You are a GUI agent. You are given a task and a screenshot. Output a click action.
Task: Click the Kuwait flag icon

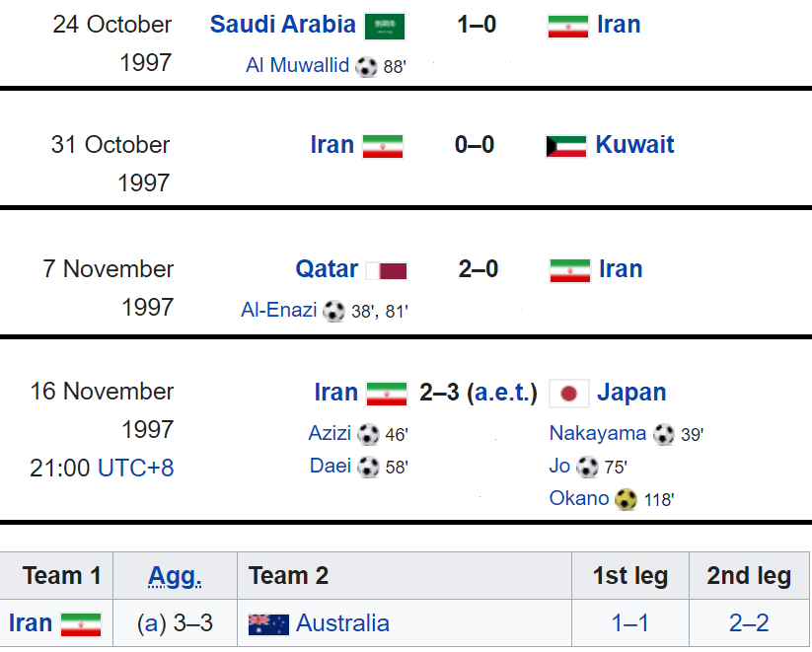[x=566, y=146]
